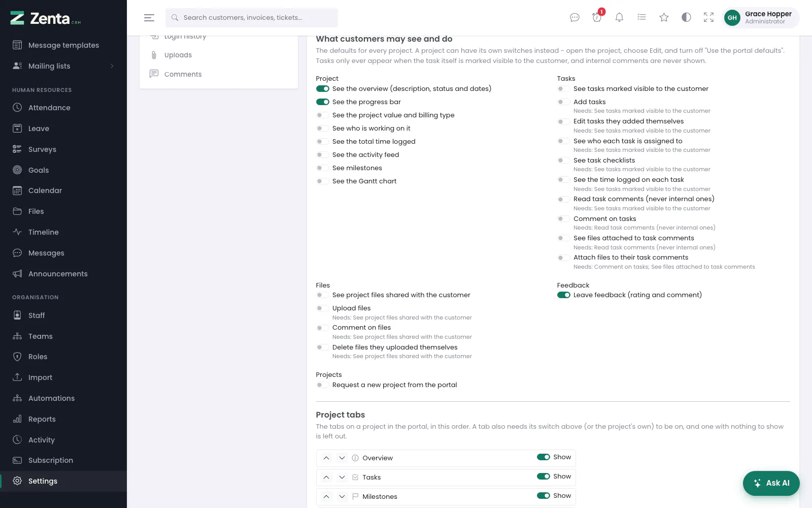812x508 pixels.
Task: Toggle Show for the Tasks tab row
Action: click(x=544, y=477)
